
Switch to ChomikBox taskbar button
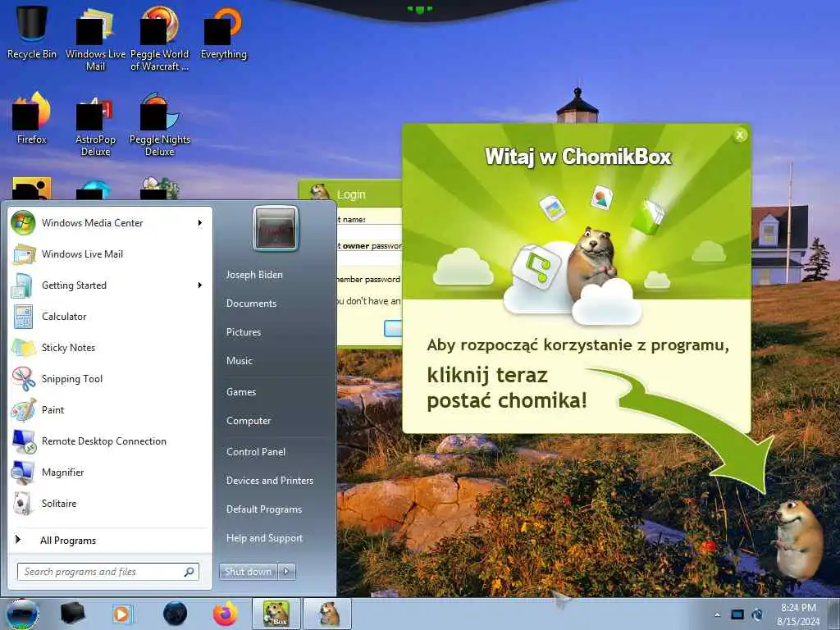click(276, 614)
